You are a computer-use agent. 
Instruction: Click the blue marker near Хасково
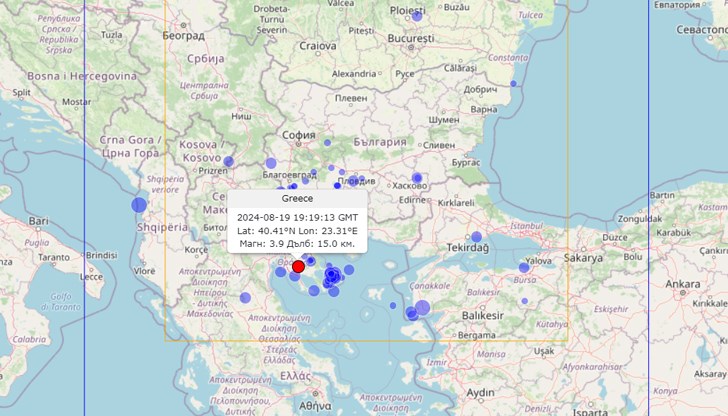pos(417,178)
